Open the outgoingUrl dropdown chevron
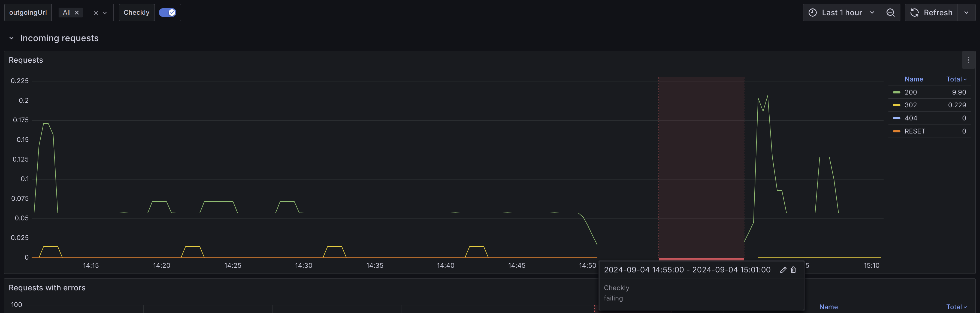Image resolution: width=980 pixels, height=313 pixels. click(x=105, y=13)
